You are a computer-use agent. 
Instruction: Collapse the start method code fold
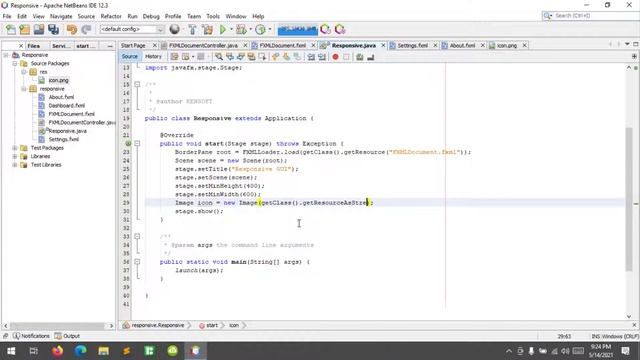coord(137,144)
